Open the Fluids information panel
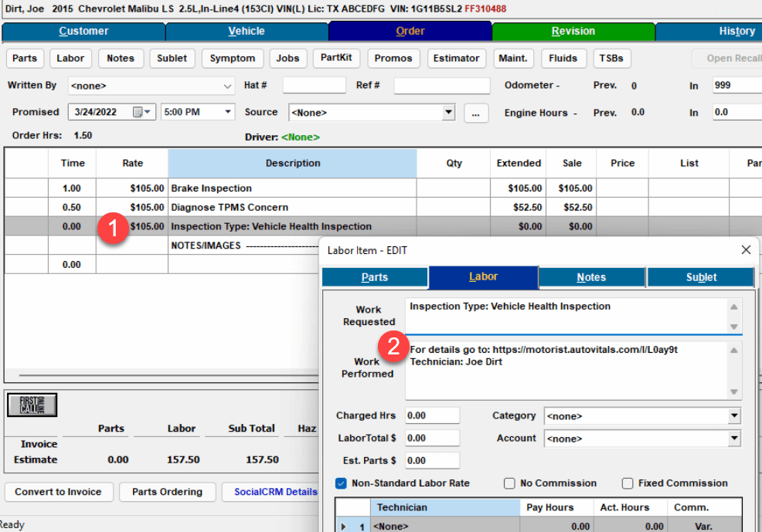Image resolution: width=762 pixels, height=532 pixels. tap(564, 58)
